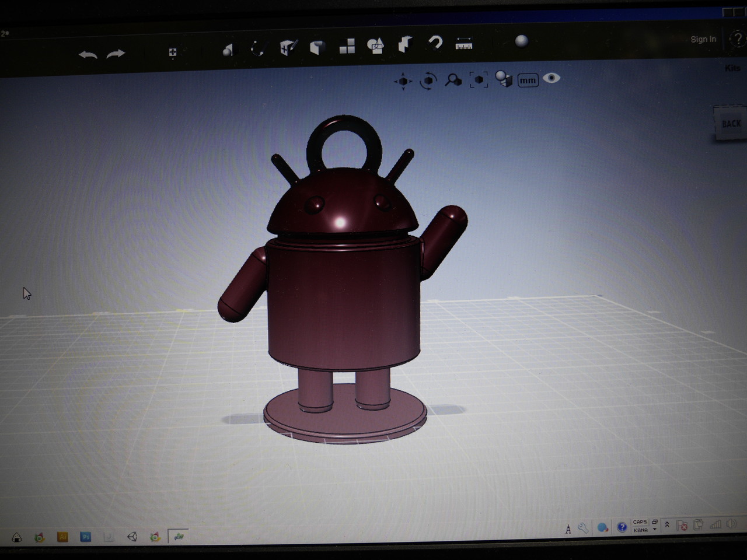Select the Measure ruler tool
This screenshot has height=560, width=747.
(464, 43)
